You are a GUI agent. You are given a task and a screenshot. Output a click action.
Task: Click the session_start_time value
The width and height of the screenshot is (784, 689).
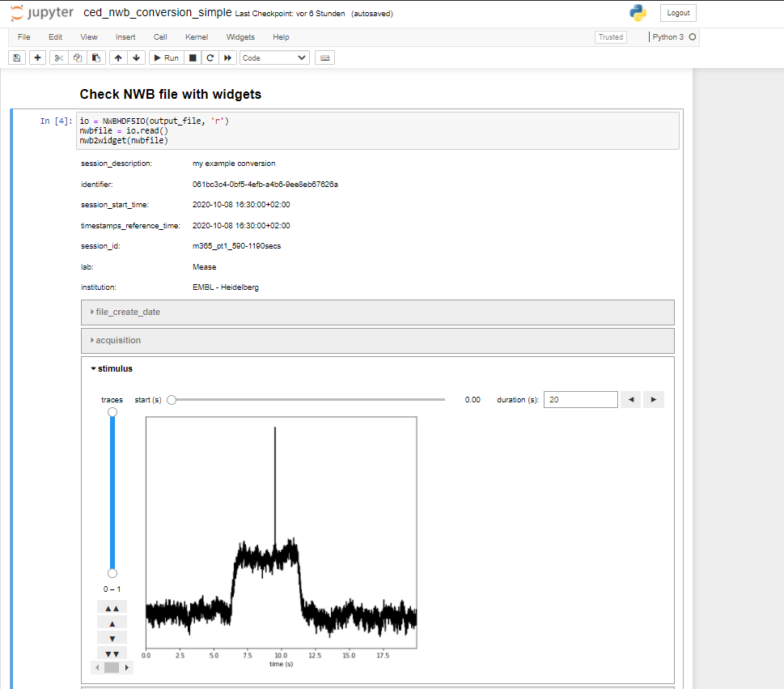pos(241,205)
